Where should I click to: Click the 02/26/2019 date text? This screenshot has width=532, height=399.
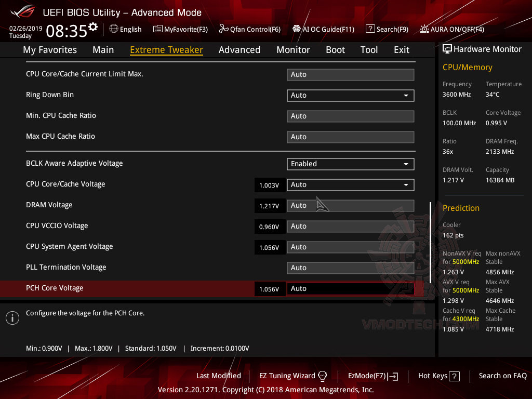click(26, 28)
